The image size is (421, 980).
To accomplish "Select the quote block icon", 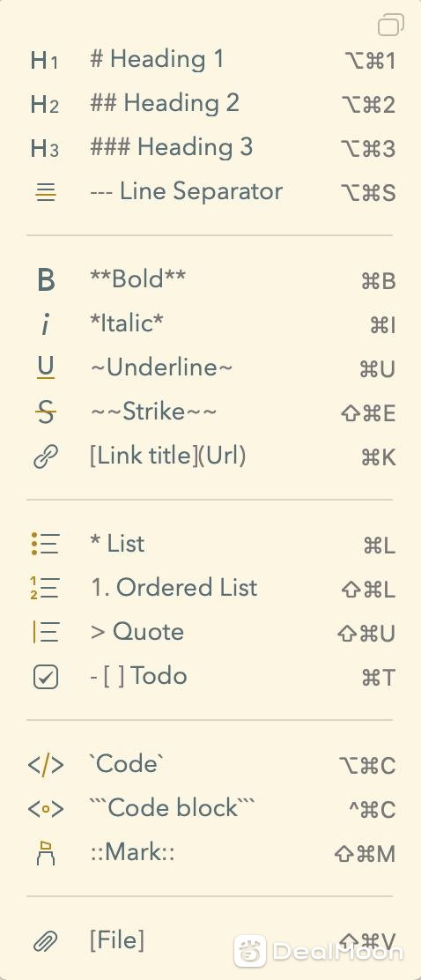I will 46,632.
